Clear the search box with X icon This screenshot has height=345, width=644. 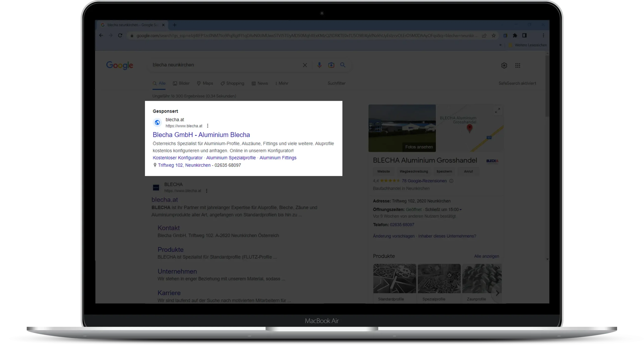[x=305, y=65]
